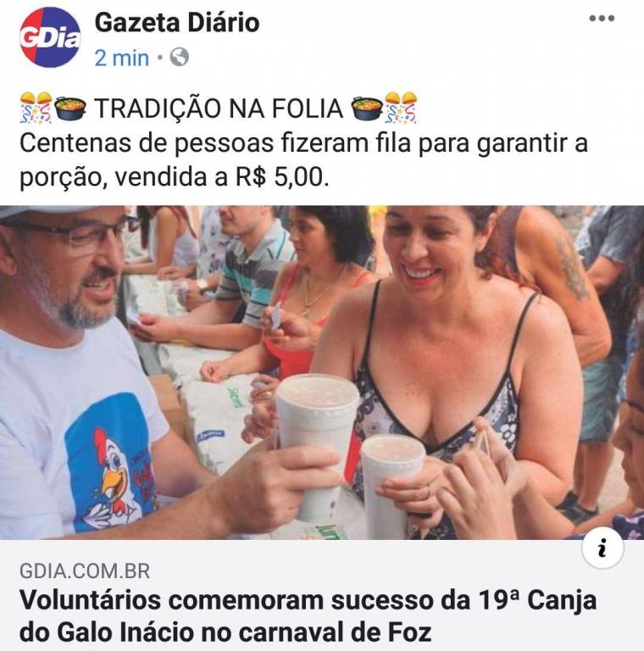Open the Gazeta Diário page name
644x651 pixels.
[177, 22]
